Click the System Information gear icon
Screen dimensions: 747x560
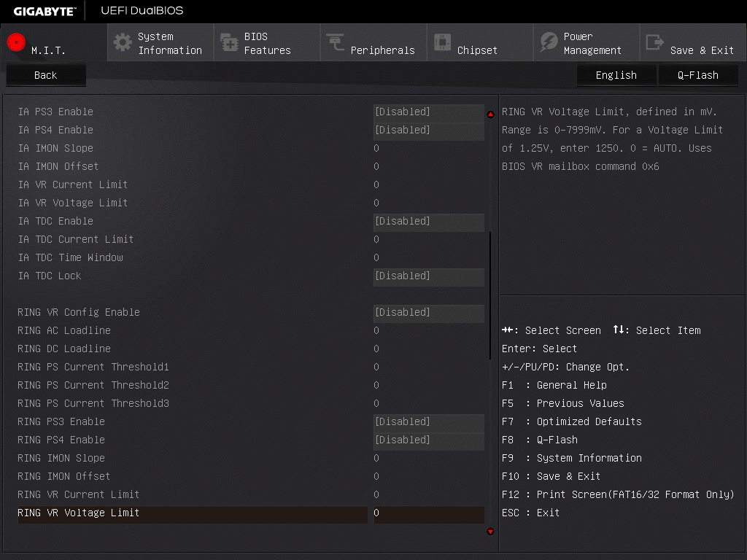tap(123, 42)
